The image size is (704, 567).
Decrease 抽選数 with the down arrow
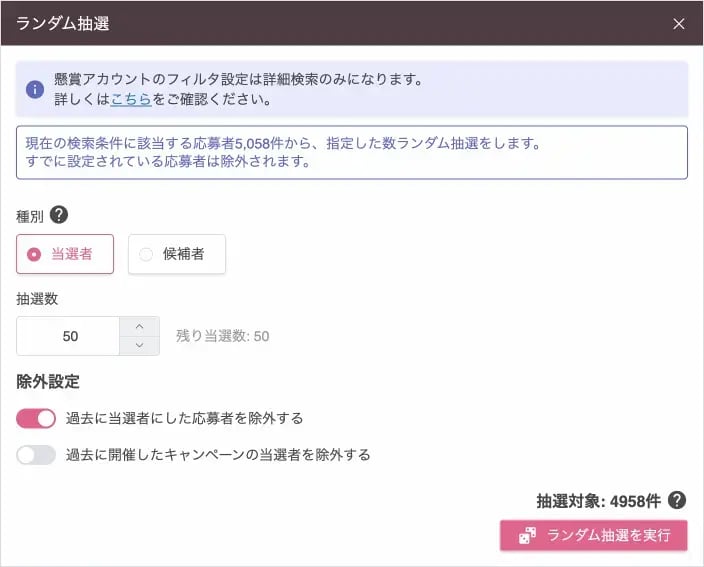pos(139,346)
